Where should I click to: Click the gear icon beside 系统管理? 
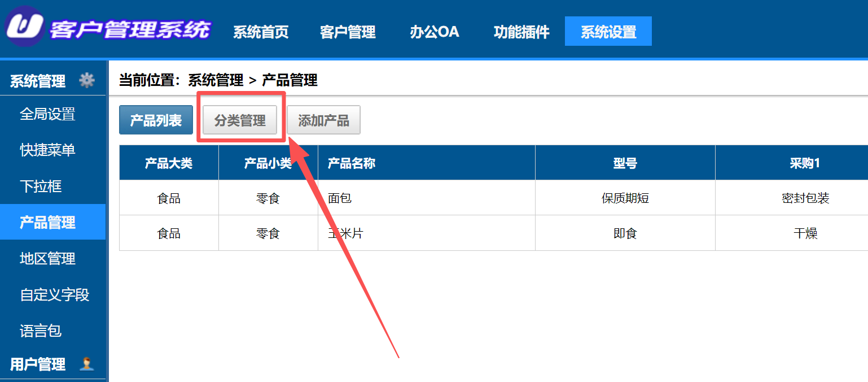(86, 80)
